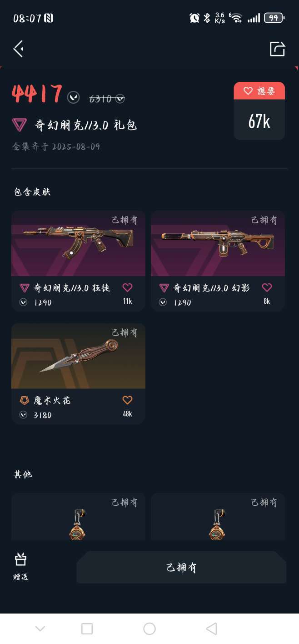Tap the Android back triangle navigation button
The width and height of the screenshot is (299, 644).
coord(211,629)
